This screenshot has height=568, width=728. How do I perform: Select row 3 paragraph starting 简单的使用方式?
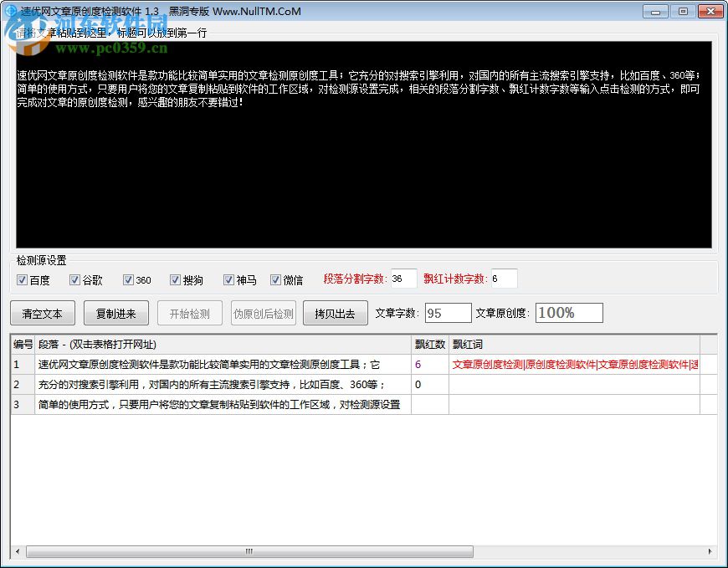tap(223, 404)
